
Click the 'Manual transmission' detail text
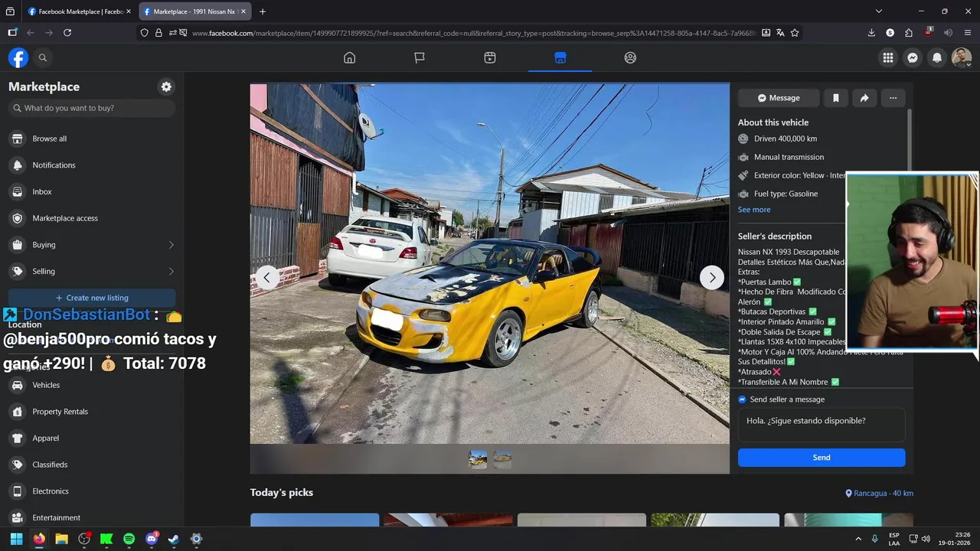[x=789, y=157]
